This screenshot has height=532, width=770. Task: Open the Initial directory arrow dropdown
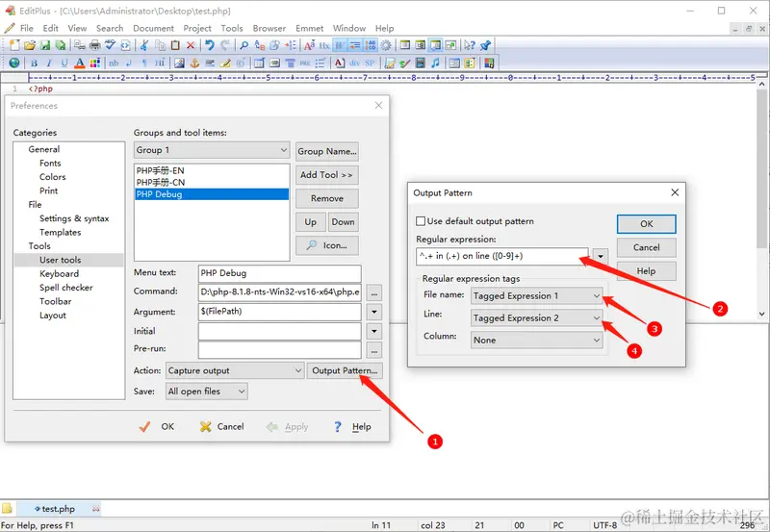click(374, 331)
